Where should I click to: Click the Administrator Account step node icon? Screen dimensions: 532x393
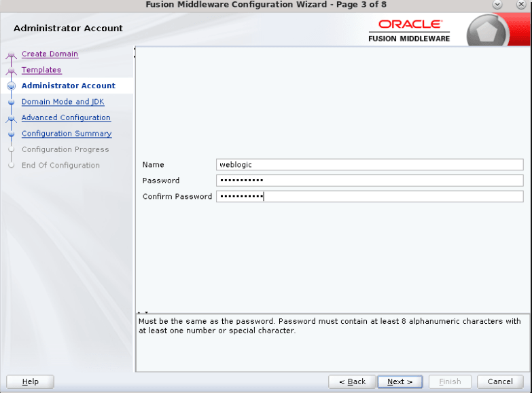click(x=11, y=86)
